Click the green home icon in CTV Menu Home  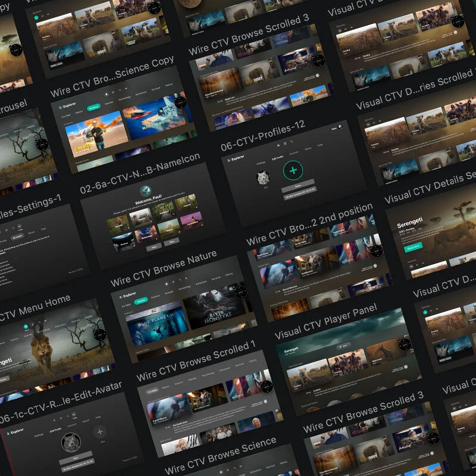[26, 327]
